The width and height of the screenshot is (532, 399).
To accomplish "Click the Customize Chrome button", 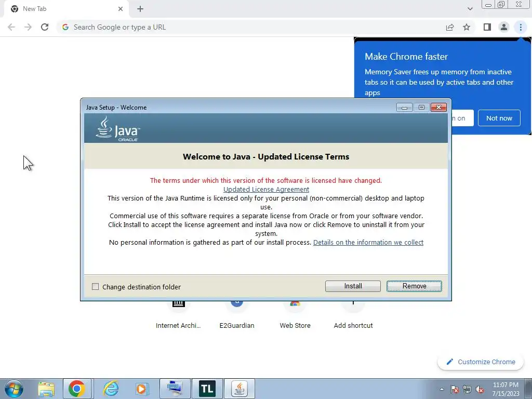I will click(x=481, y=362).
